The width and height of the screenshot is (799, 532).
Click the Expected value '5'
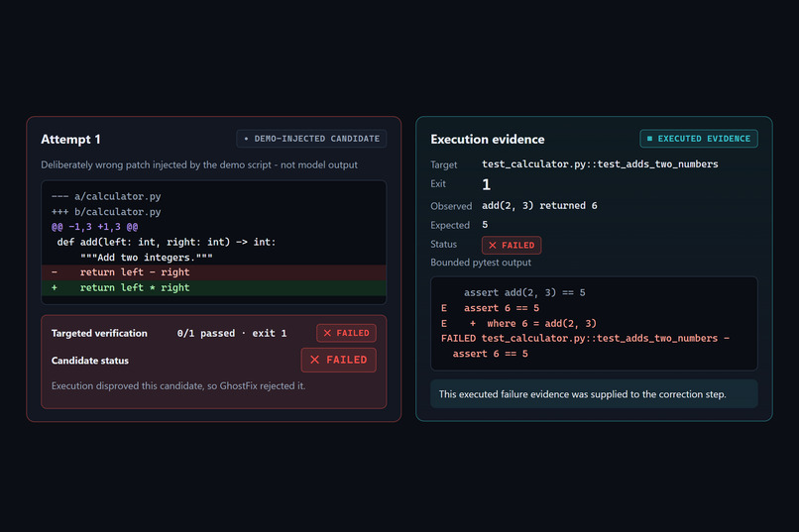485,225
